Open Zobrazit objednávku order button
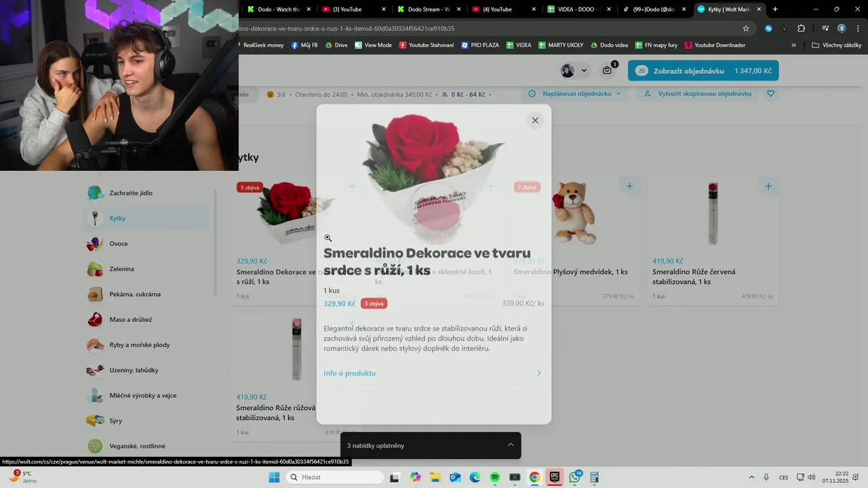Screen dimensions: 868x488 703,71
